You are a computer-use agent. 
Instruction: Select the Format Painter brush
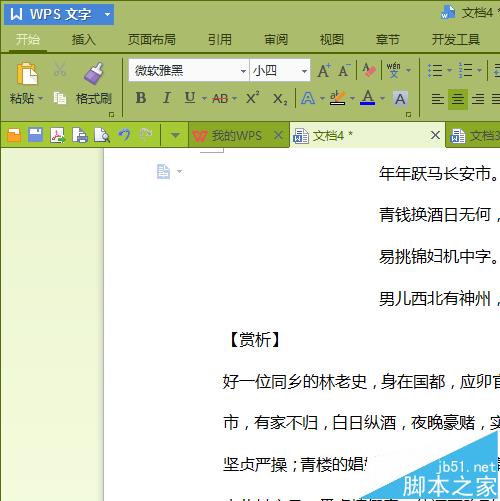(94, 73)
